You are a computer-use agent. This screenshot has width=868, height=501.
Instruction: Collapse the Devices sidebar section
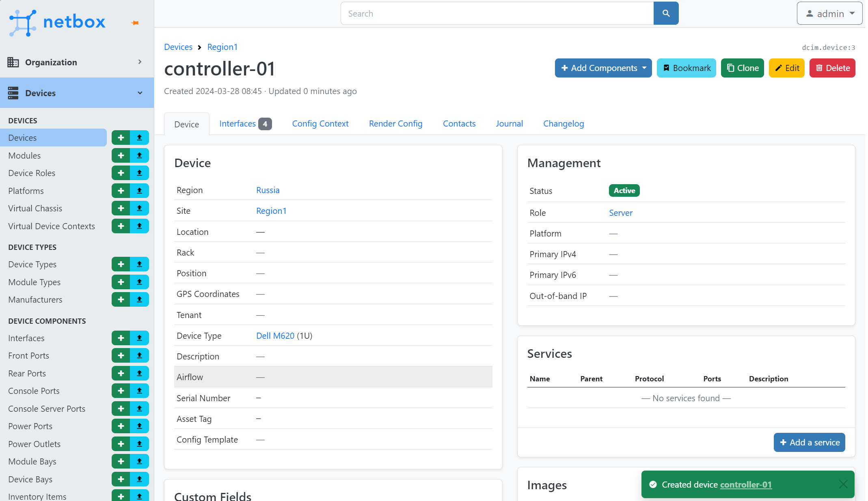pyautogui.click(x=77, y=93)
